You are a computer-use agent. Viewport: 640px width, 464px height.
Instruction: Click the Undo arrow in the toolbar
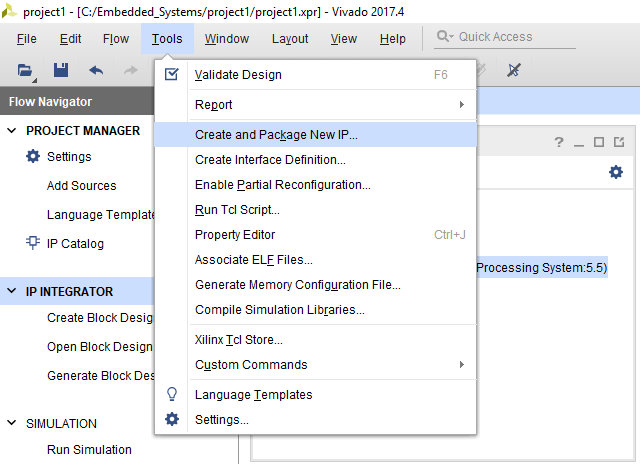click(96, 70)
